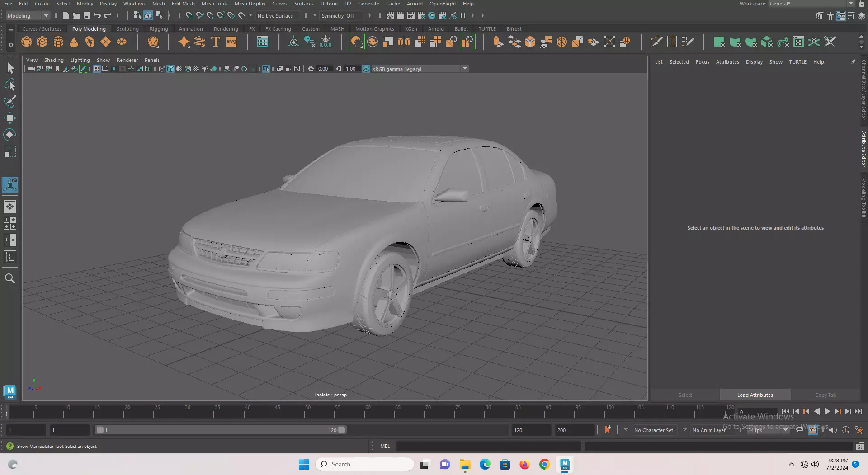
Task: Create a polygon torus from shelf
Action: 90,42
